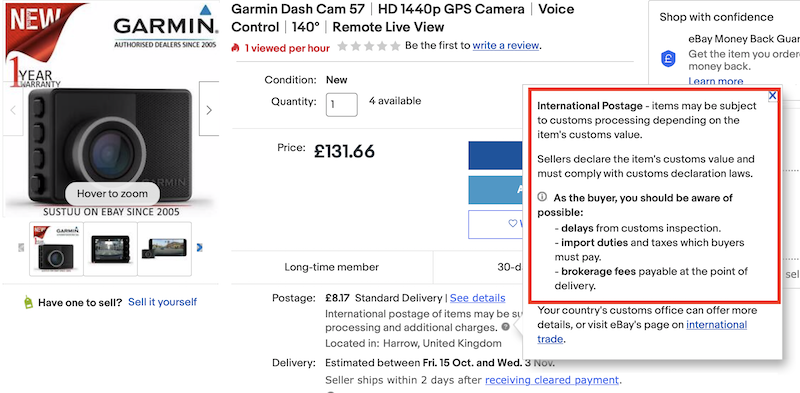
Task: Click the light blue Add to basket button
Action: pos(496,190)
